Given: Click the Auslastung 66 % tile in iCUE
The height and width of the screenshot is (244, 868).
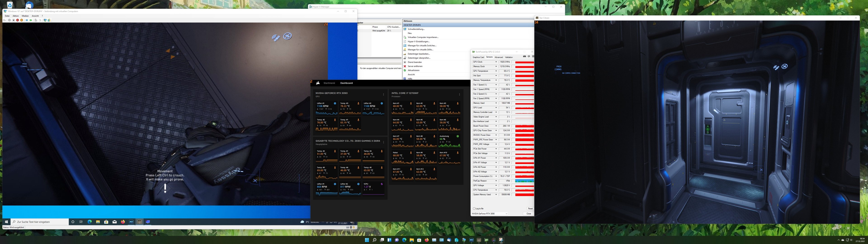Looking at the screenshot, I should pos(450,141).
